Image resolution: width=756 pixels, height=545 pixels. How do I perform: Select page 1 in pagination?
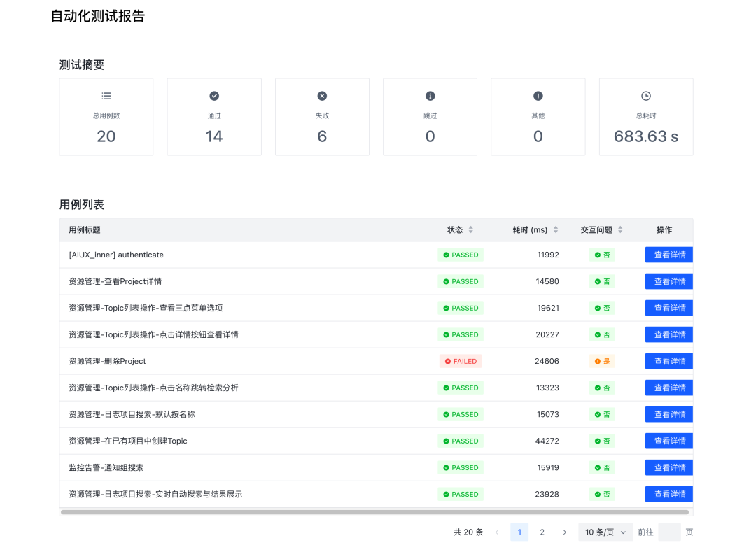click(x=519, y=532)
